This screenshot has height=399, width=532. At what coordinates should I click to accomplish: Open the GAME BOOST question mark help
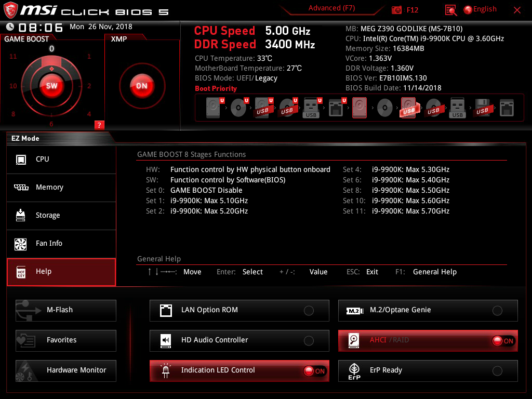tap(99, 125)
